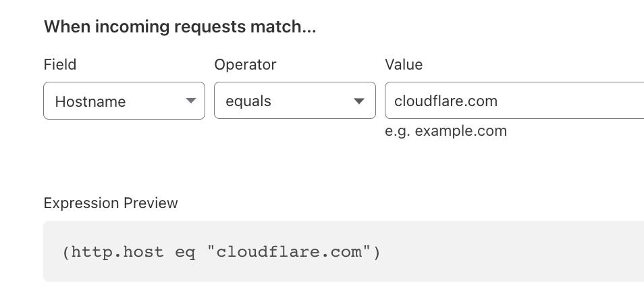Click the "equals" text in the Operator dropdown
The image size is (644, 300).
click(x=248, y=102)
